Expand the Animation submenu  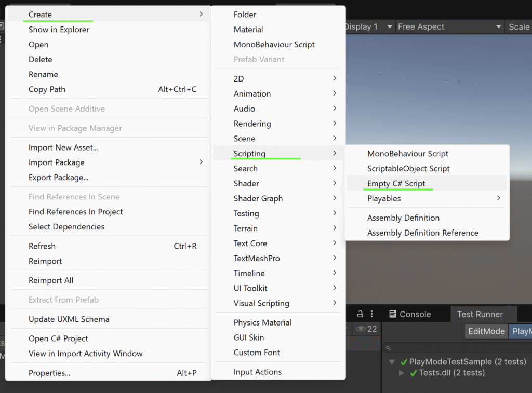point(278,93)
